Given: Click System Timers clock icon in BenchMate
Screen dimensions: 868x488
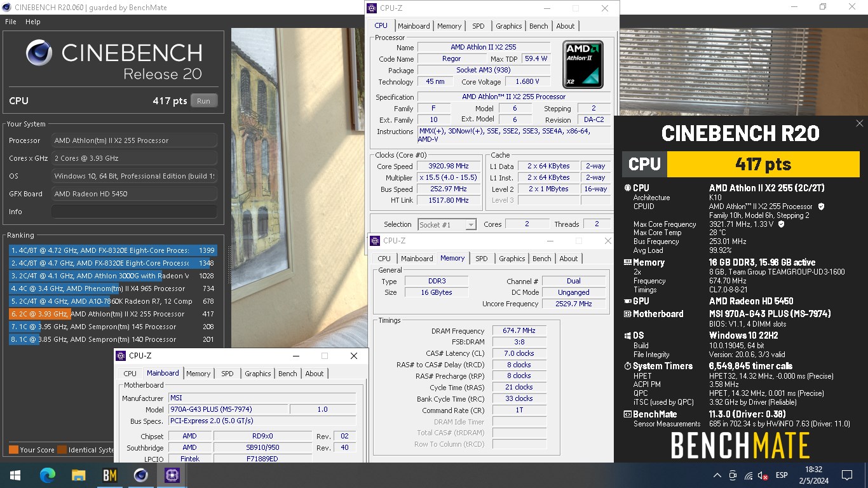Looking at the screenshot, I should pyautogui.click(x=628, y=366).
